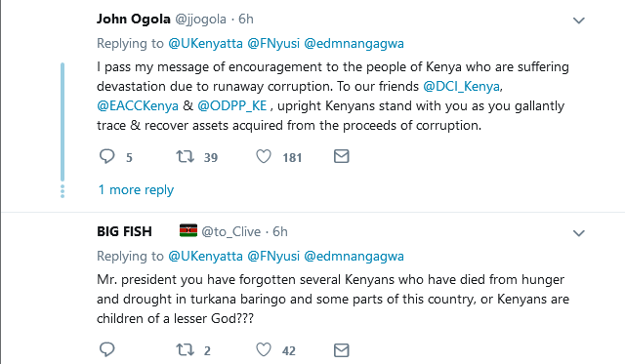Open the @ODPP_KE mention
Screen dimensions: 625x364
tap(232, 106)
